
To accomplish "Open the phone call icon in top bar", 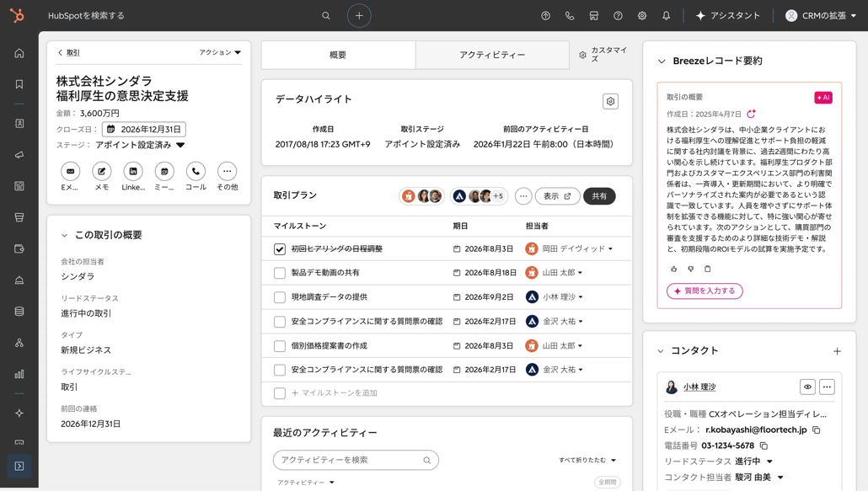I will coord(570,15).
